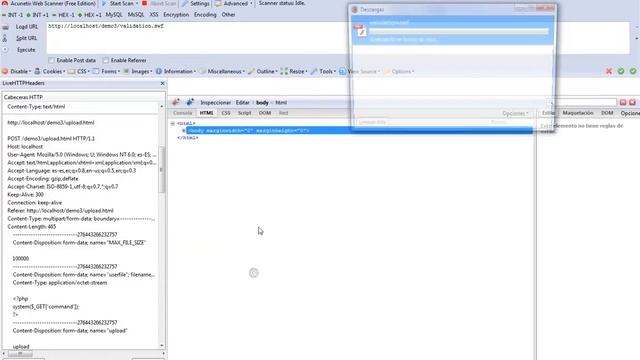640x360 pixels.
Task: Click the blue Information icon
Action: pyautogui.click(x=158, y=71)
